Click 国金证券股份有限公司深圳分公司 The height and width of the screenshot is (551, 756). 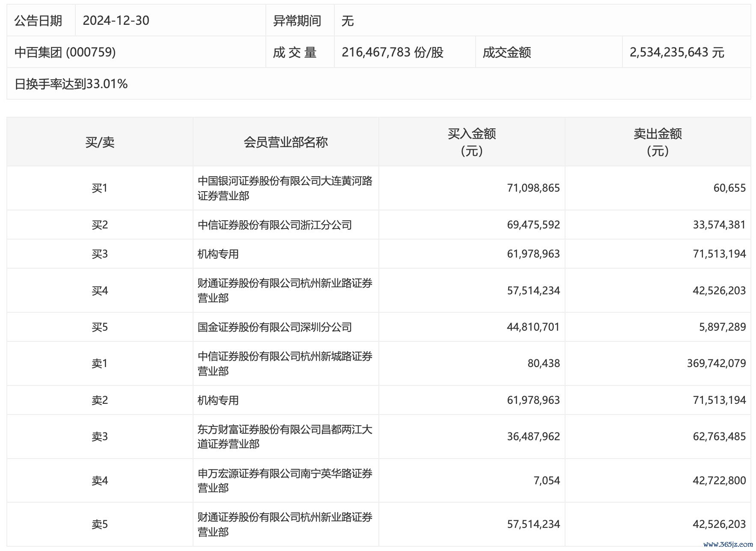click(x=275, y=327)
